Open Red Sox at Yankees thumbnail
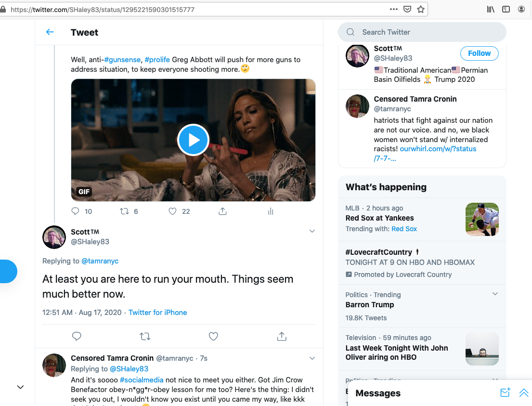The width and height of the screenshot is (532, 406). 482,219
